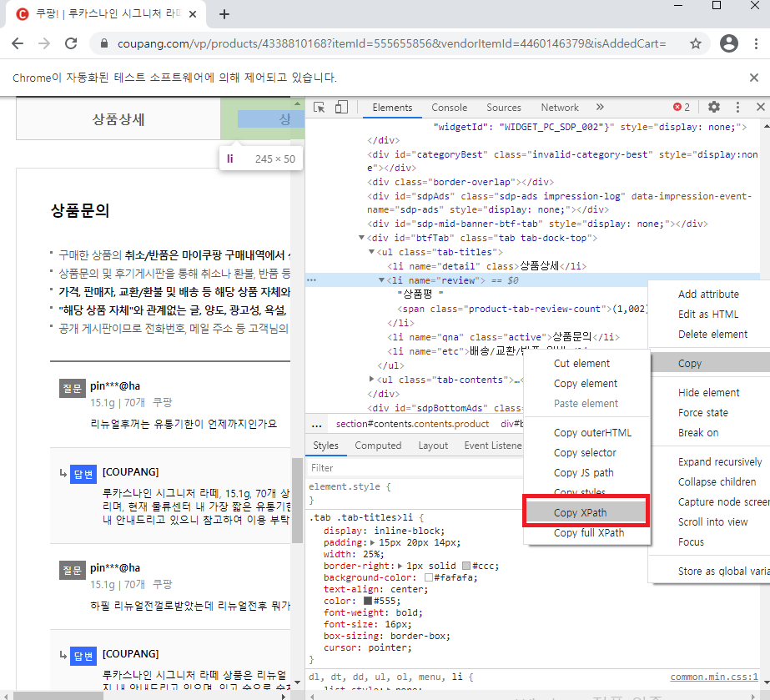Image resolution: width=770 pixels, height=700 pixels.
Task: Choose Copy XPath from the submenu
Action: tap(586, 513)
